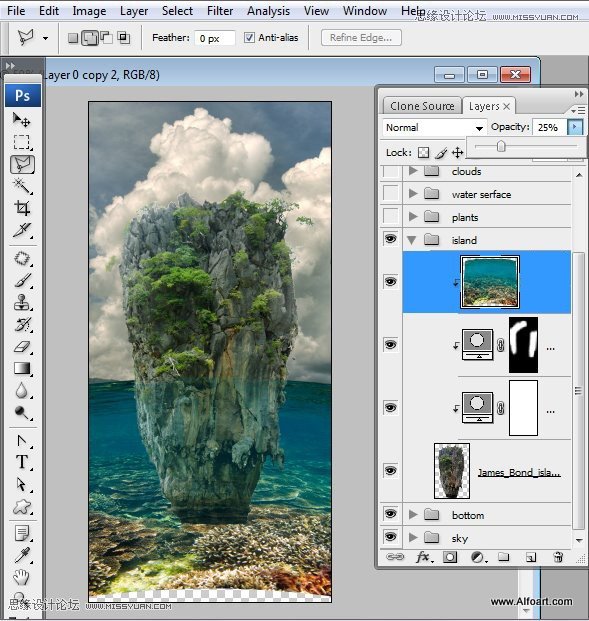Expand the clouds group
Image resolution: width=589 pixels, height=621 pixels.
[x=413, y=171]
